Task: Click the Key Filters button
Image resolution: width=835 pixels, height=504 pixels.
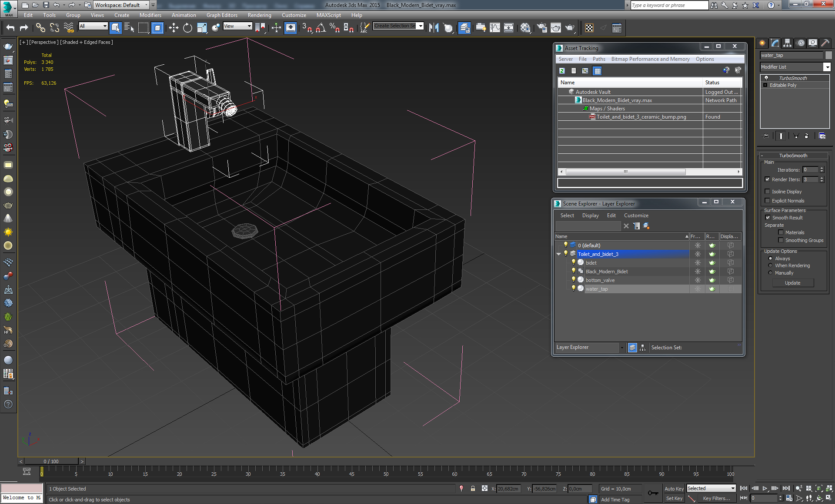Action: tap(717, 498)
